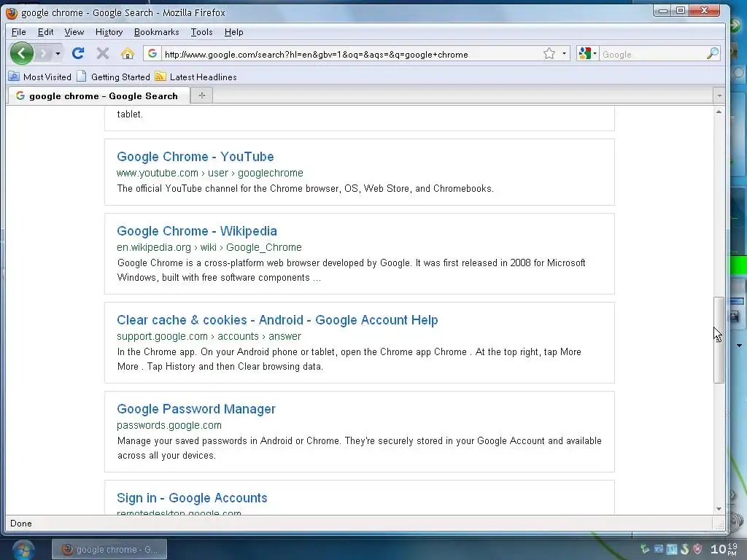
Task: Go back with the green Back arrow
Action: 21,53
